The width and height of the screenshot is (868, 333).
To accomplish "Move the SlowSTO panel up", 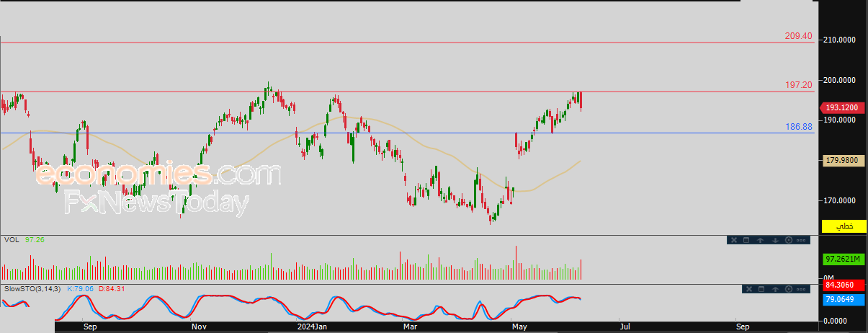I will [x=775, y=289].
